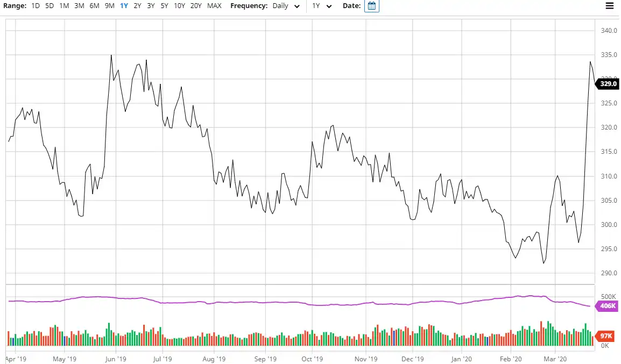Click the May '19 axis label
The height and width of the screenshot is (364, 621).
65,359
